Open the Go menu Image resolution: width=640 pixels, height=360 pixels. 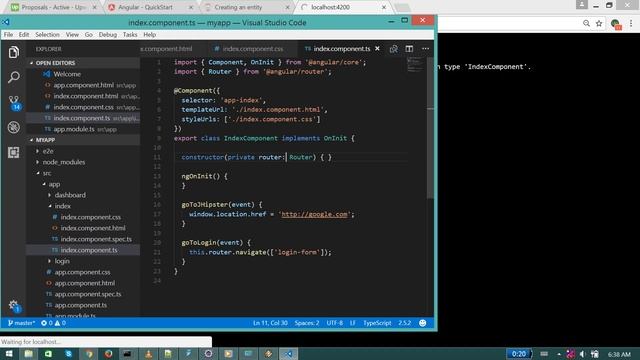pyautogui.click(x=89, y=35)
